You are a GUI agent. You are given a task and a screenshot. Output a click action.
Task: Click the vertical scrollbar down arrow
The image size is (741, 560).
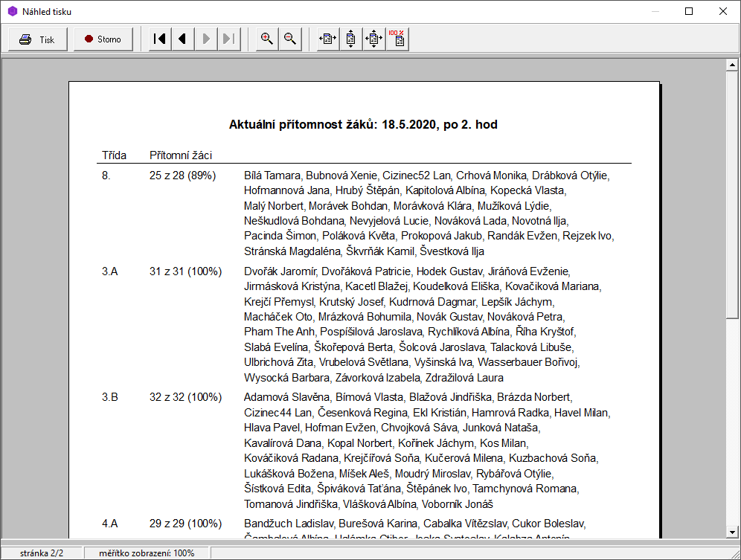coord(732,532)
